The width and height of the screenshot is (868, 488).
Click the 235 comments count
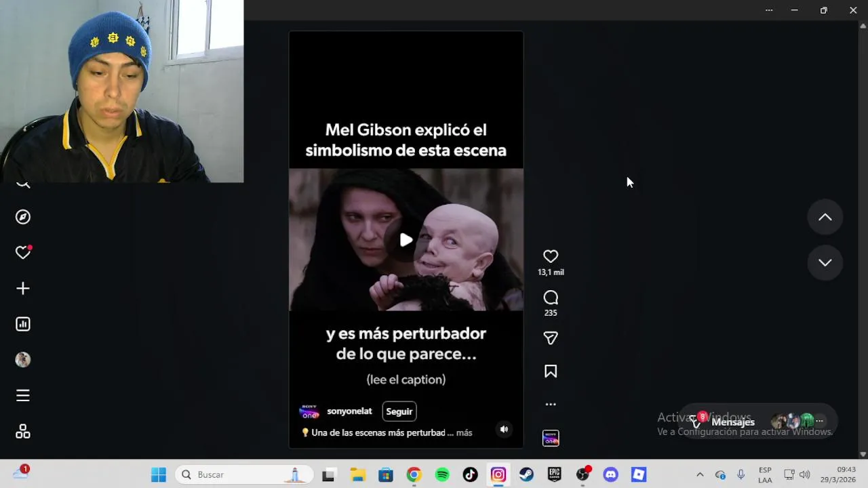click(x=551, y=313)
